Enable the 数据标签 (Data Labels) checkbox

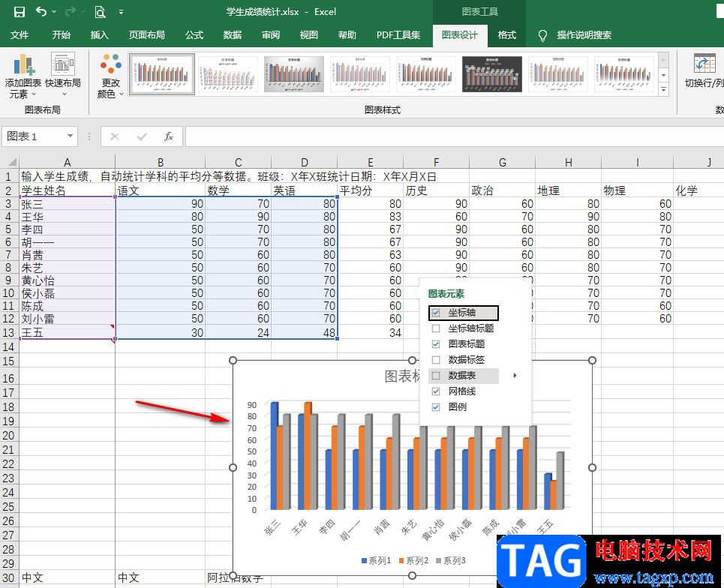[x=435, y=359]
